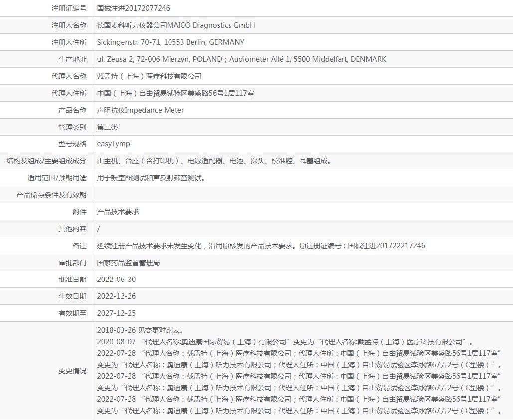Click the 型号规格 label
The image size is (513, 420).
pyautogui.click(x=72, y=144)
